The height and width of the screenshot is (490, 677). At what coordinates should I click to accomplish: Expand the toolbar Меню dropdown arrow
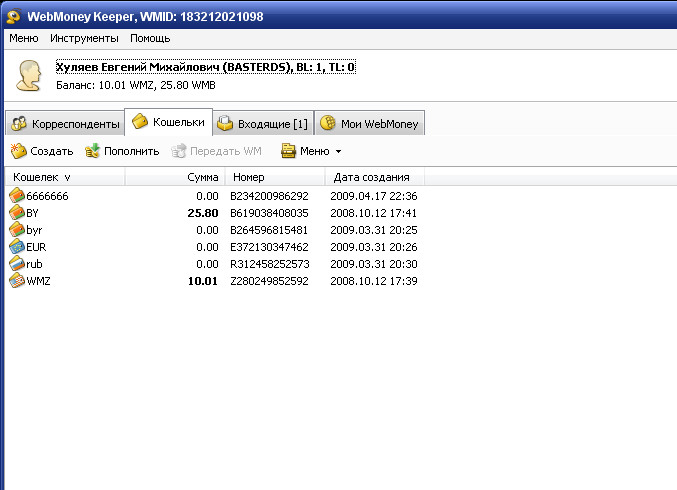(338, 152)
